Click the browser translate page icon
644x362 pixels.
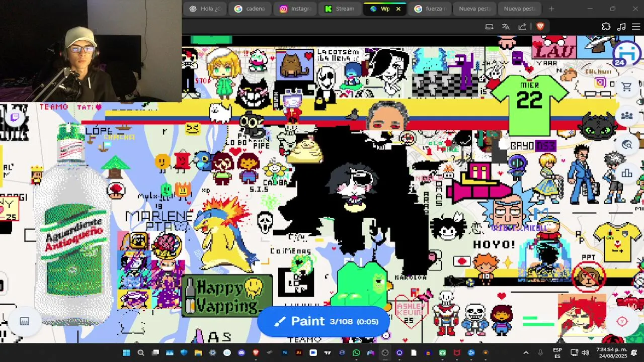point(506,27)
